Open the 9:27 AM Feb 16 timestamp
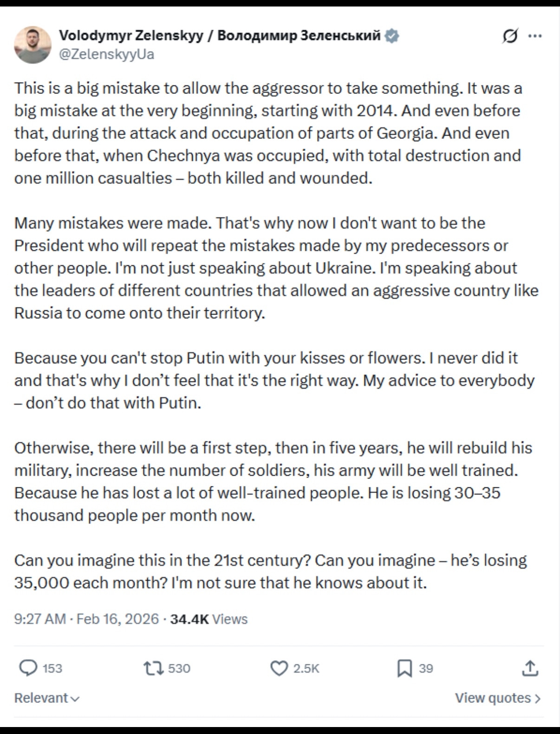Viewport: 560px width, 734px height. coord(86,619)
